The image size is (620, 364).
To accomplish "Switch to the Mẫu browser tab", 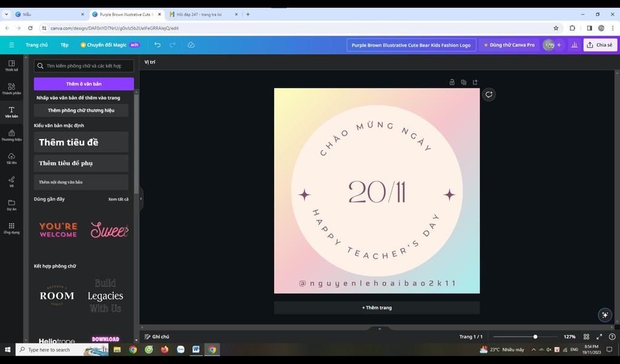I will (x=48, y=14).
